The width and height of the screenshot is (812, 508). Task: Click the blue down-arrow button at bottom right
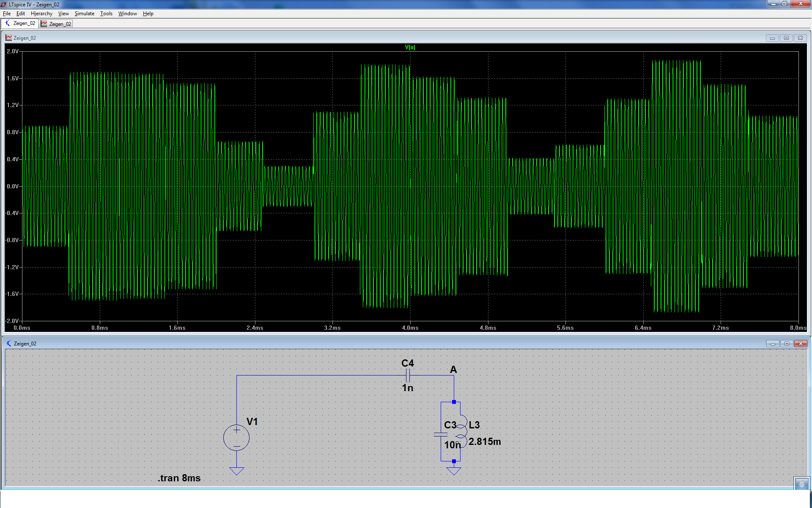[x=802, y=483]
